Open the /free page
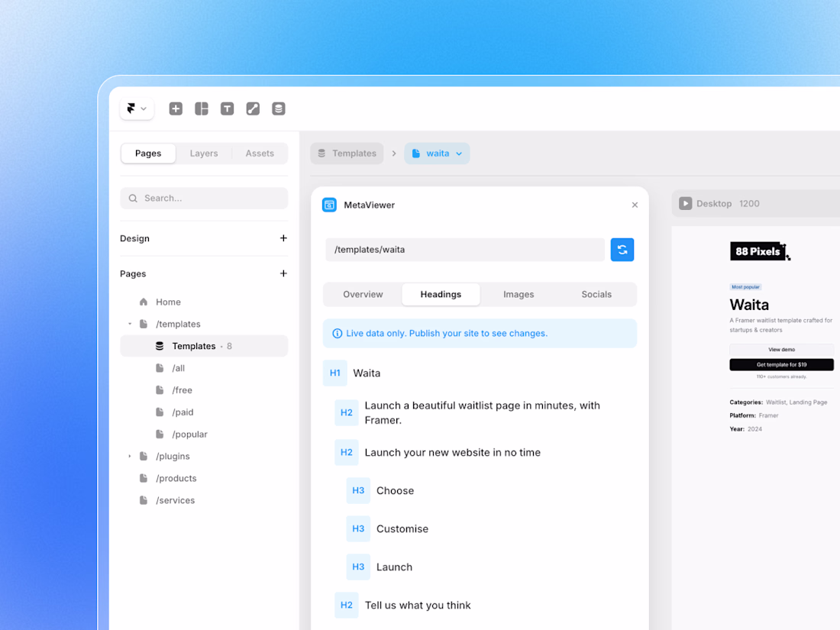Screen dimensions: 840x630 (204, 390)
